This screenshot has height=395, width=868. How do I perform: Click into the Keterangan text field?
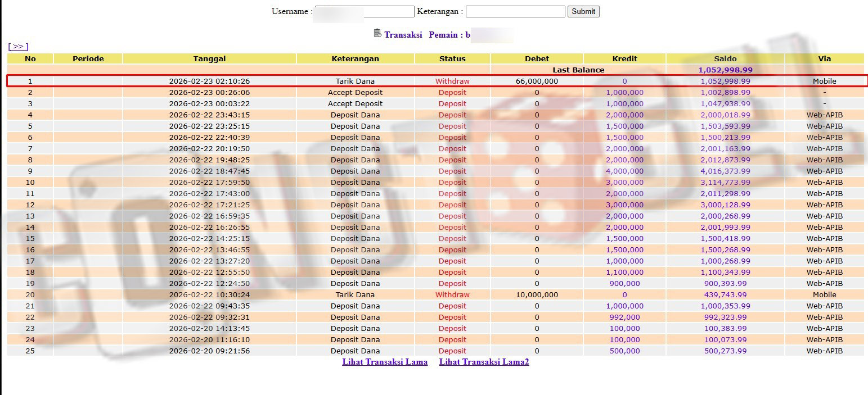coord(515,11)
